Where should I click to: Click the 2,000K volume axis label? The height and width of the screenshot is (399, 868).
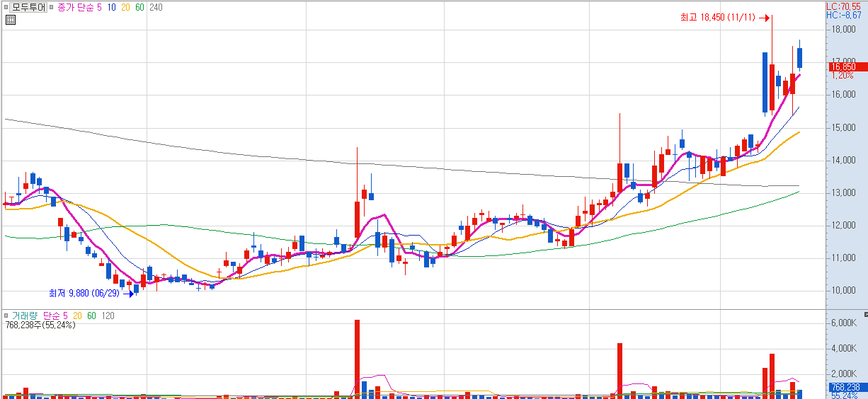845,374
